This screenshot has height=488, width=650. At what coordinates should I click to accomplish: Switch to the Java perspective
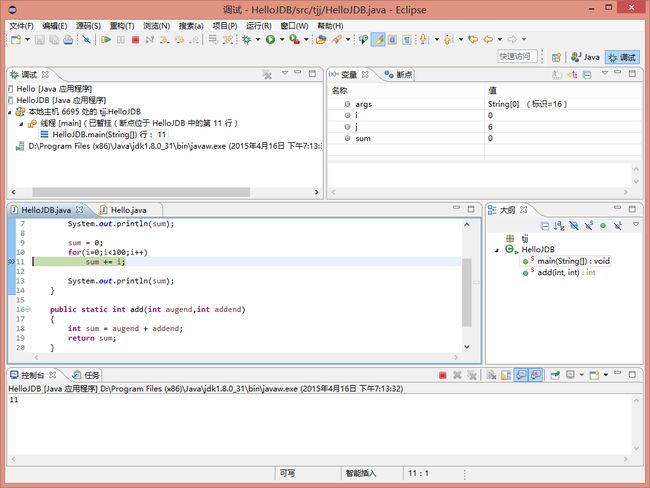585,57
